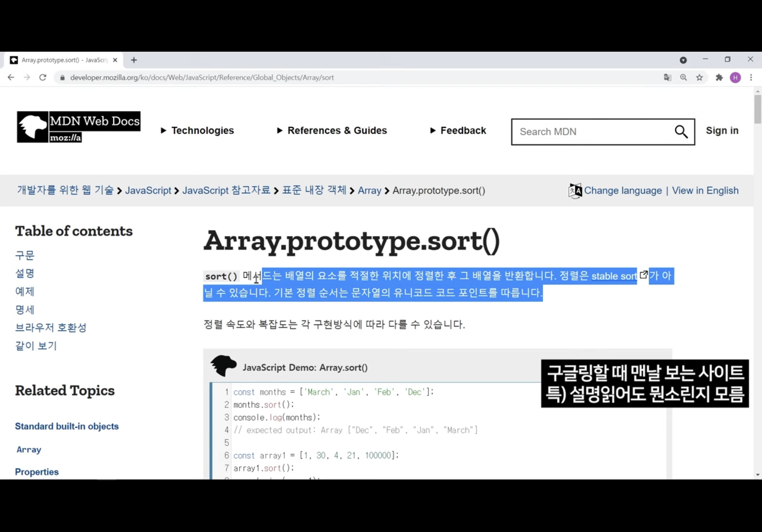The width and height of the screenshot is (762, 532).
Task: Select the Array.prototype.sort() browser tab
Action: point(63,60)
